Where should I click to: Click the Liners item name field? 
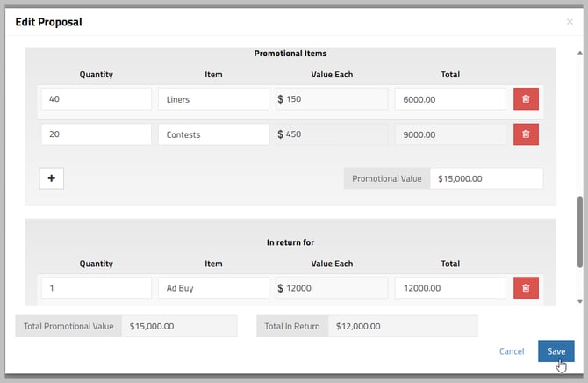coord(213,99)
